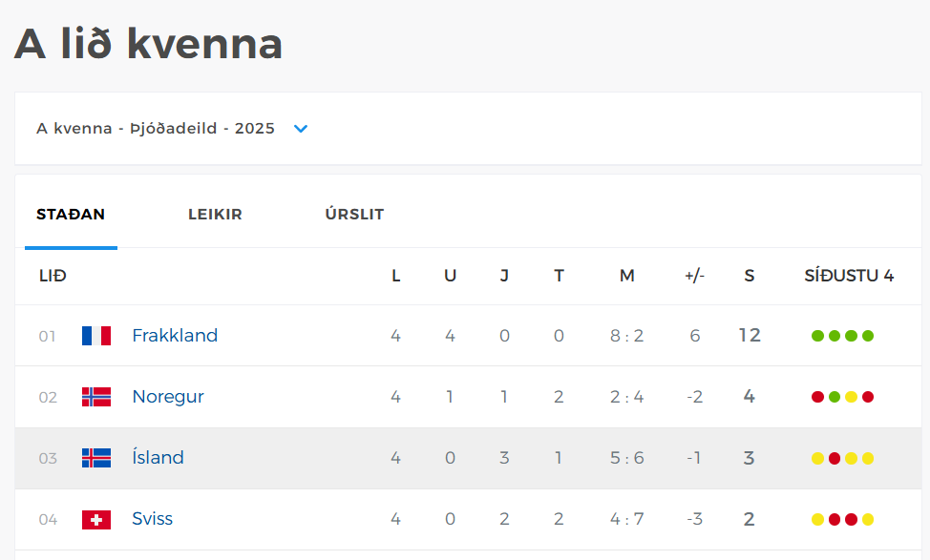This screenshot has width=930, height=560.
Task: Click the Norway flag icon
Action: tap(96, 397)
